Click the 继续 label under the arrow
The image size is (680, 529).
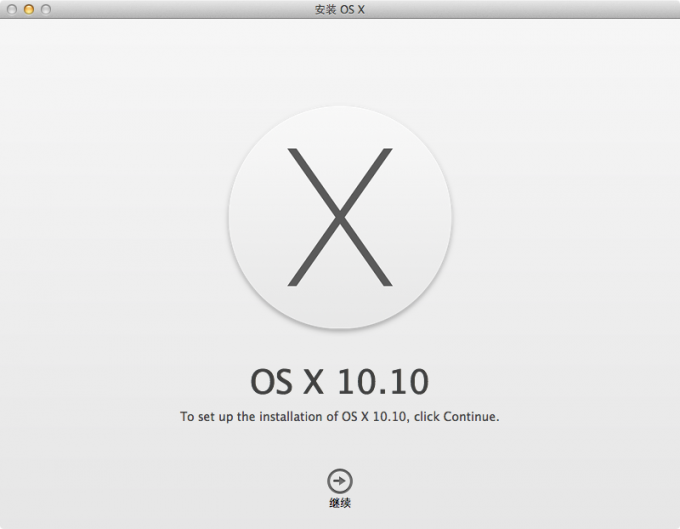click(x=340, y=503)
